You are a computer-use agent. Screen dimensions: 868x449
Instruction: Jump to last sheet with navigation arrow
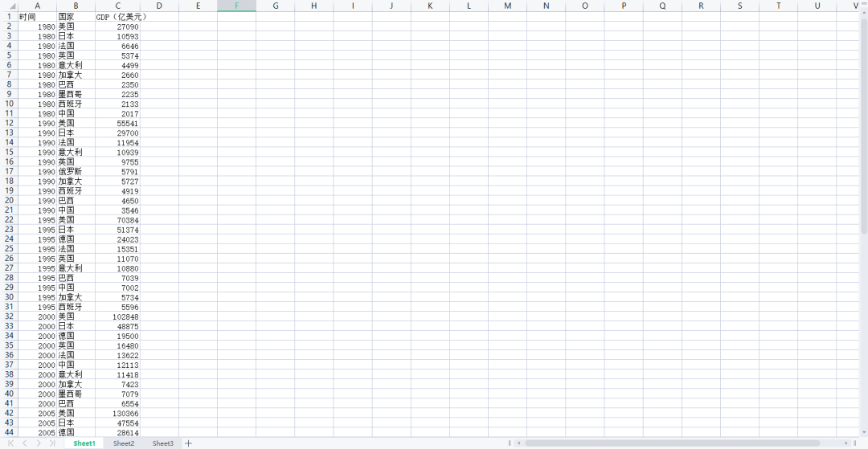pos(52,443)
